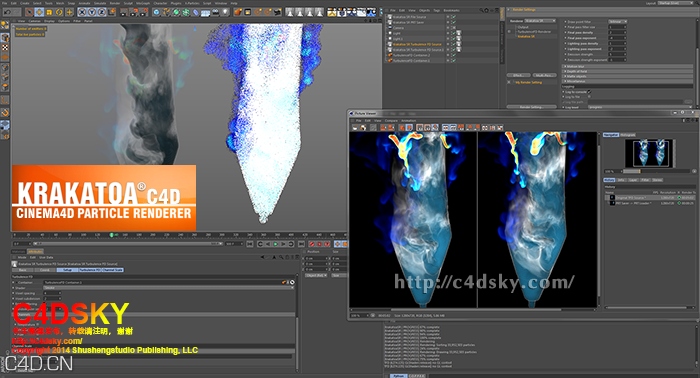The image size is (700, 378).
Task: Expand the Miscellaneous section
Action: click(627, 81)
